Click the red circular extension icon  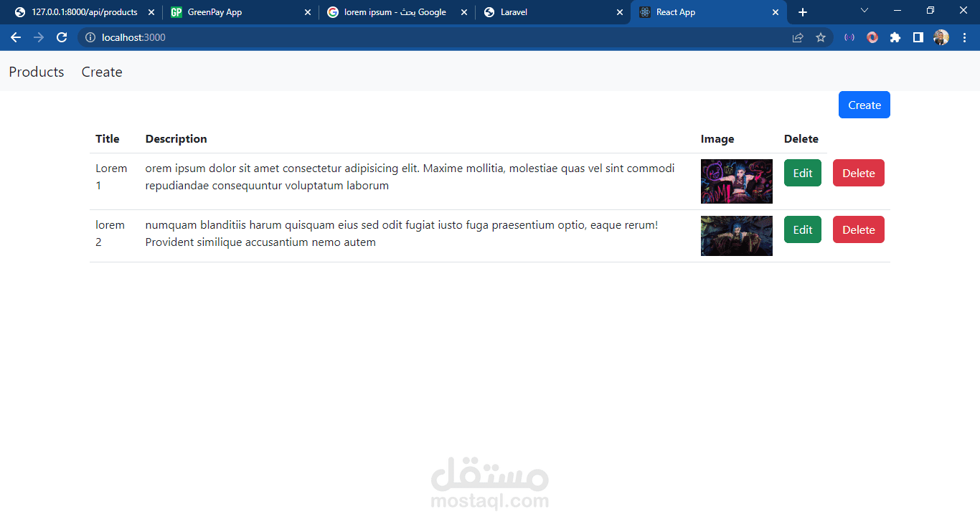(x=872, y=37)
